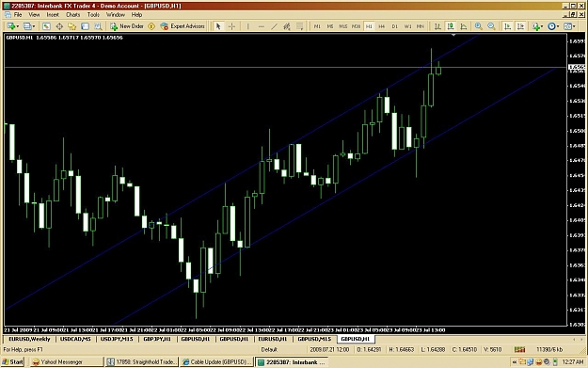Select the Horizontal Line drawing tool
The width and height of the screenshot is (588, 368).
click(261, 26)
